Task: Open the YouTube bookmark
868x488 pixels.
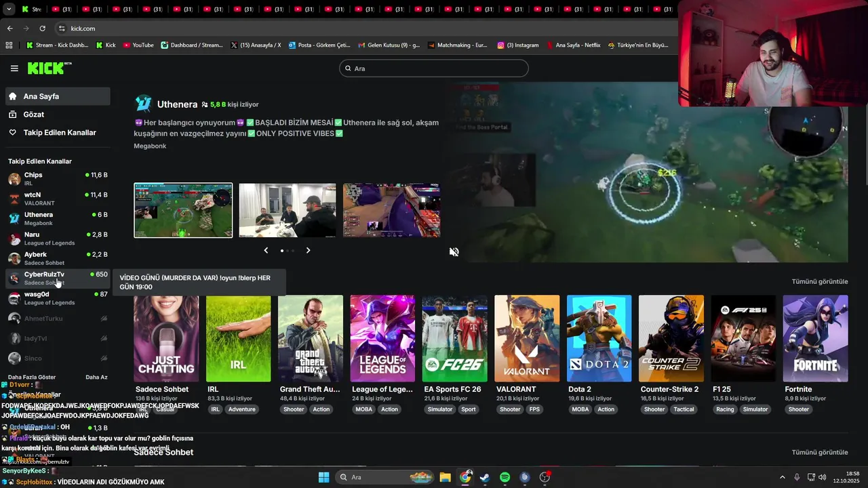Action: click(x=138, y=45)
